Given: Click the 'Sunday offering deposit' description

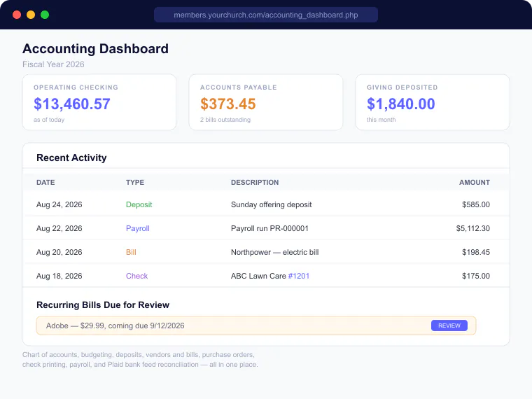Looking at the screenshot, I should coord(271,204).
